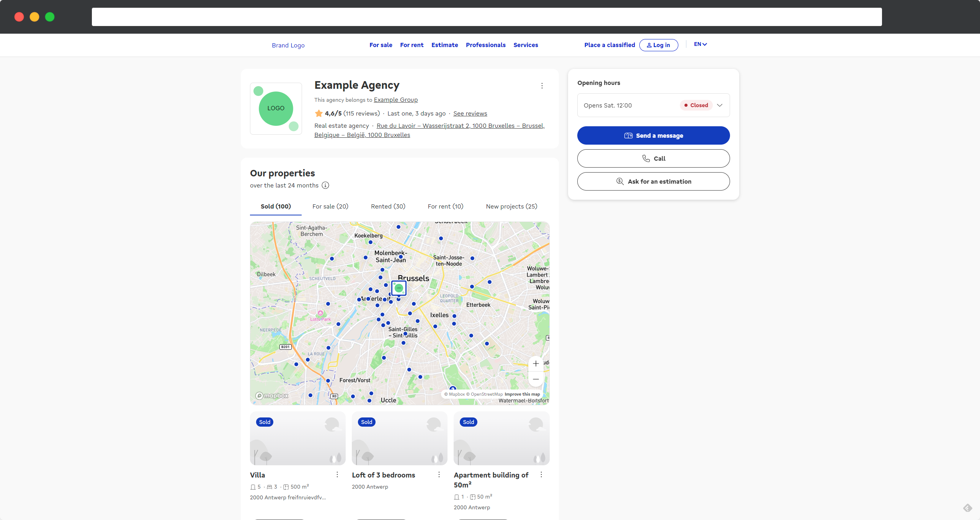The height and width of the screenshot is (520, 980).
Task: Click the Villa listing title
Action: [258, 475]
